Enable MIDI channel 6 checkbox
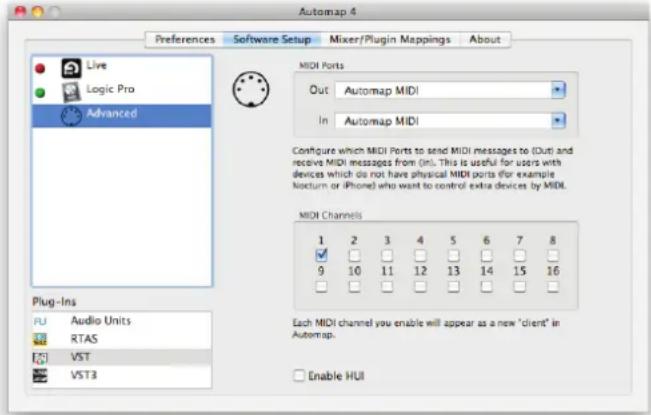This screenshot has width=651, height=415. tap(487, 255)
